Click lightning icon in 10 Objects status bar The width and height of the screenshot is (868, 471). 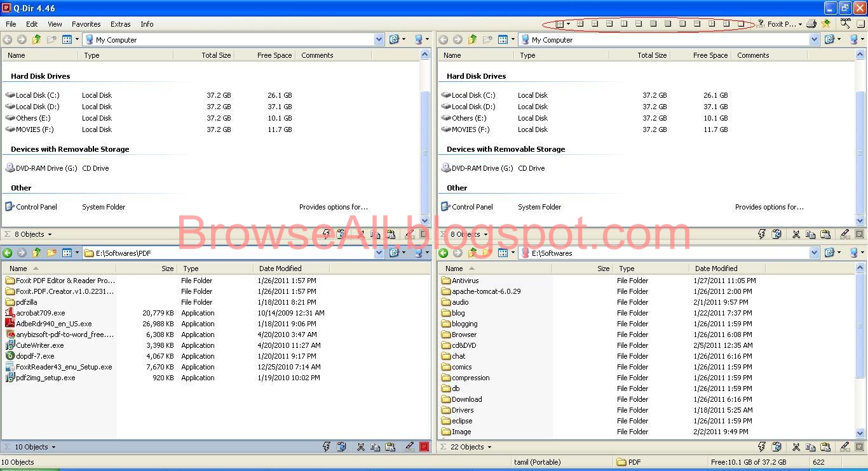tap(326, 447)
